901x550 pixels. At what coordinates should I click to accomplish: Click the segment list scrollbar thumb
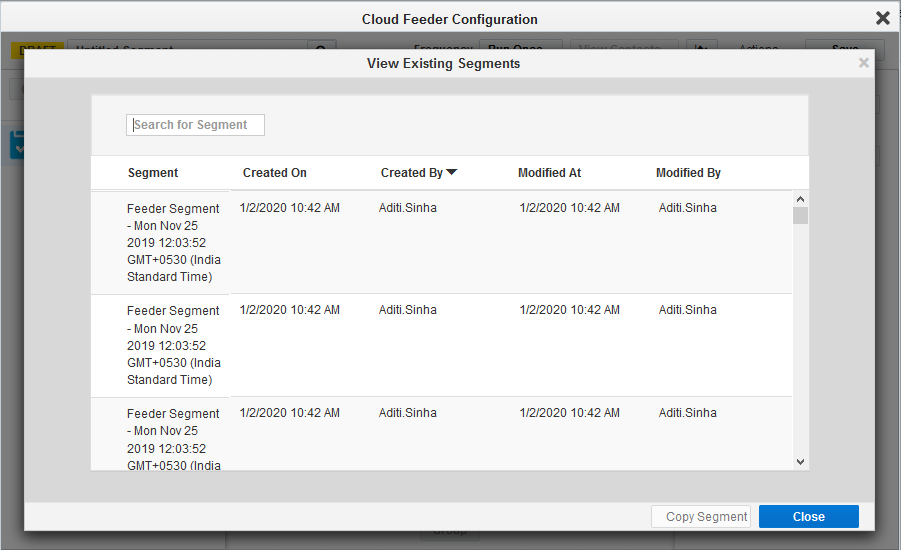[800, 216]
